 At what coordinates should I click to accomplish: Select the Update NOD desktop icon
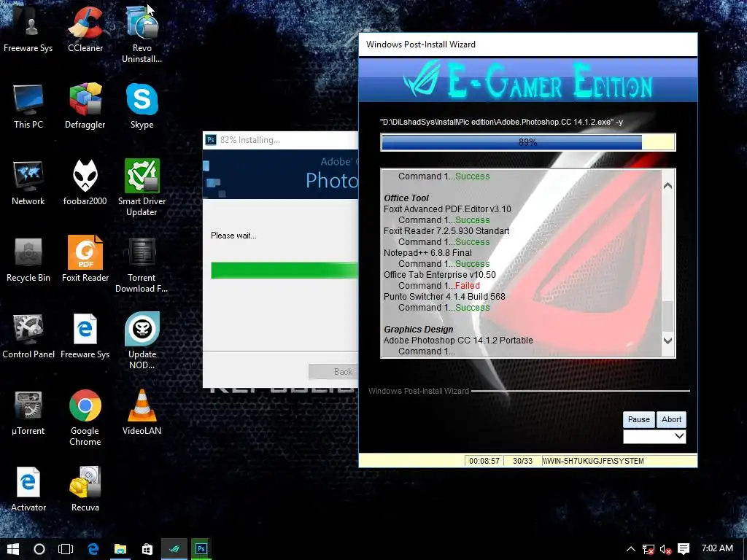pyautogui.click(x=142, y=341)
